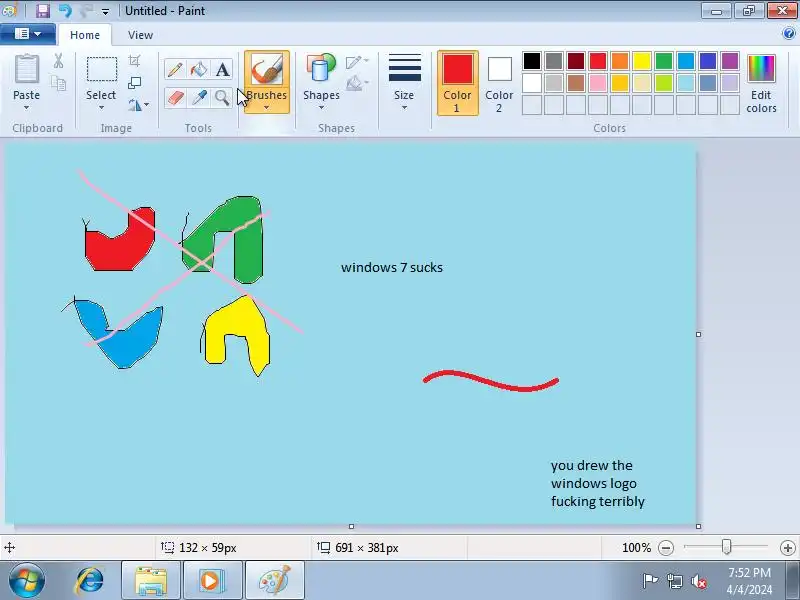Click the rectangular Select tool icon
The height and width of the screenshot is (600, 800).
(x=102, y=69)
